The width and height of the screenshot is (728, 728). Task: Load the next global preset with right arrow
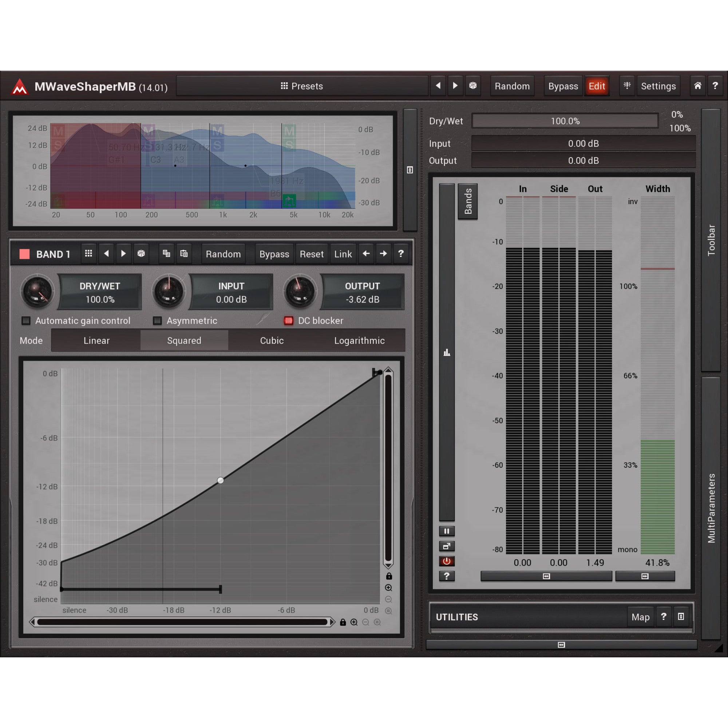455,86
